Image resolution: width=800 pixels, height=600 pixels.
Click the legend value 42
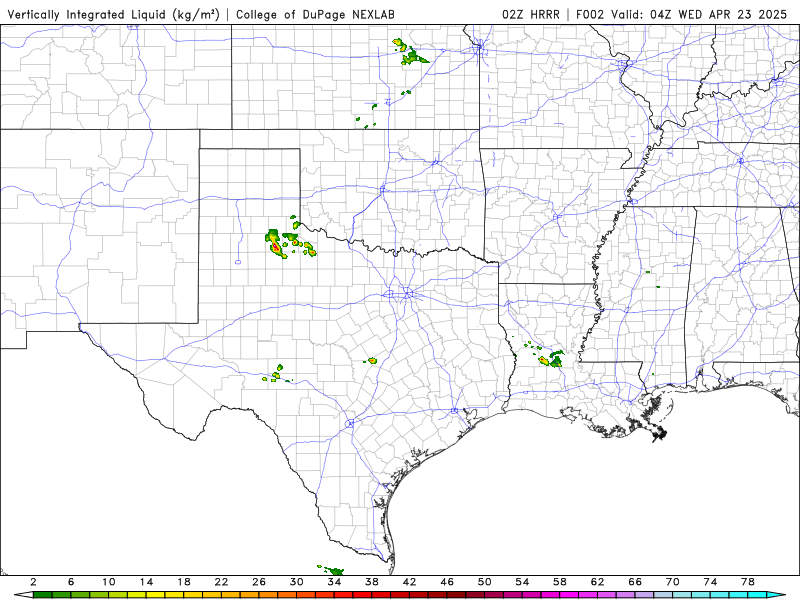410,582
